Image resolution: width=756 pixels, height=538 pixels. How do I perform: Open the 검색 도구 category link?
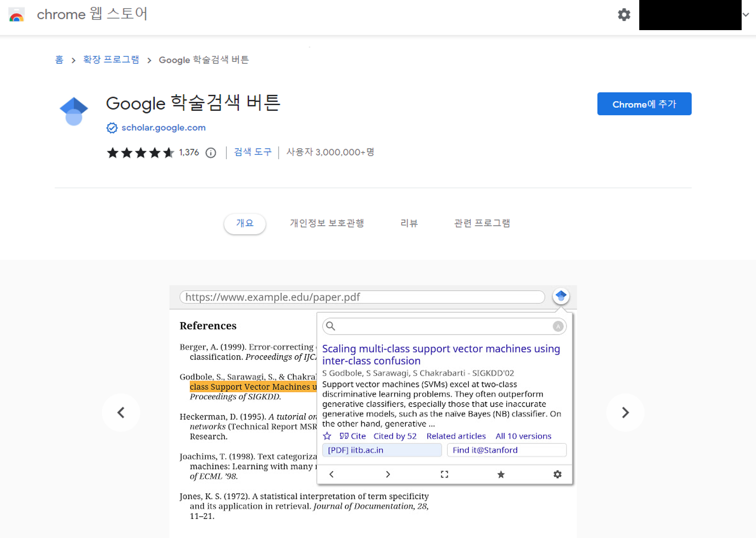[253, 152]
